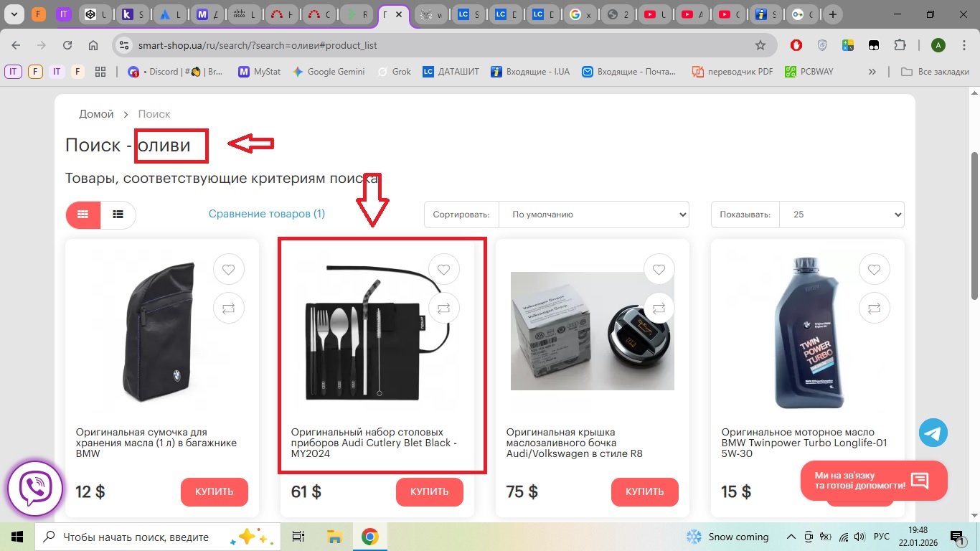Compare the BMW Twinpower Turbo oil
Image resolution: width=980 pixels, height=551 pixels.
click(874, 308)
